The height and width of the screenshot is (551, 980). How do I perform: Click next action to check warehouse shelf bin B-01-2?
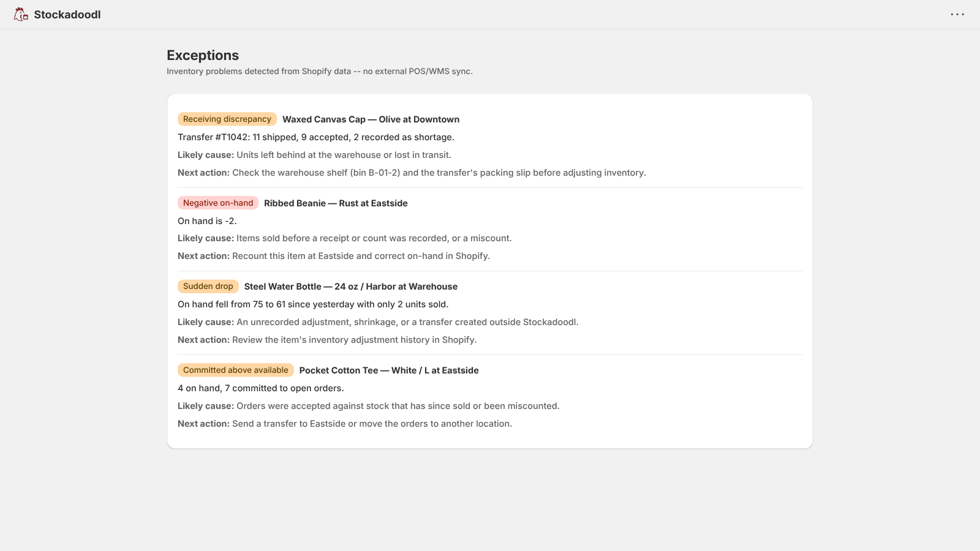412,173
